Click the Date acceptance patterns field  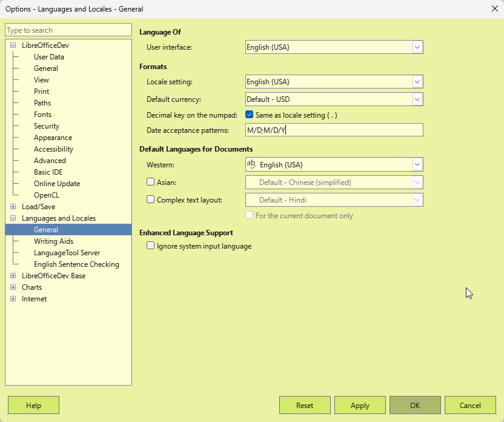tap(334, 130)
